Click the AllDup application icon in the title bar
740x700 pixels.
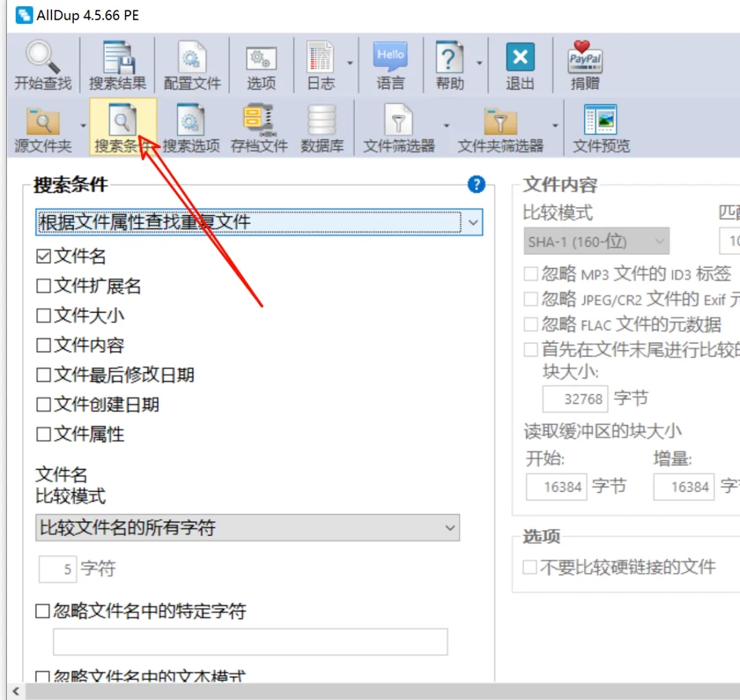point(23,15)
